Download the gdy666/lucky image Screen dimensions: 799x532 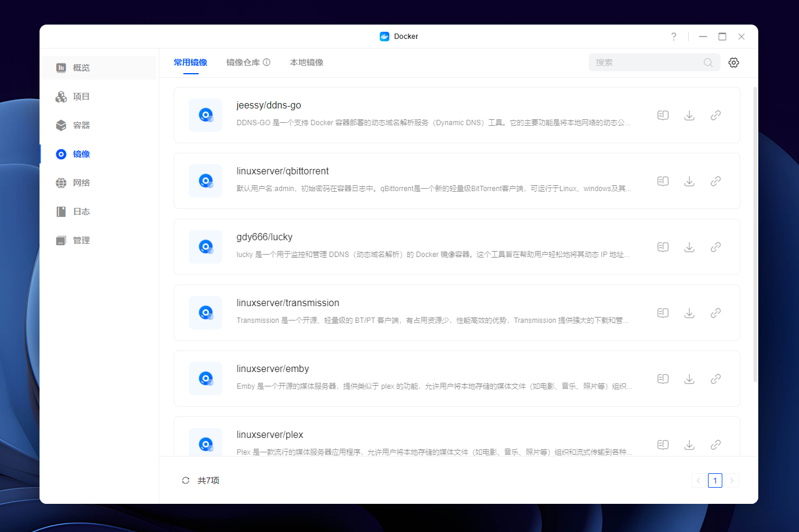click(x=689, y=247)
